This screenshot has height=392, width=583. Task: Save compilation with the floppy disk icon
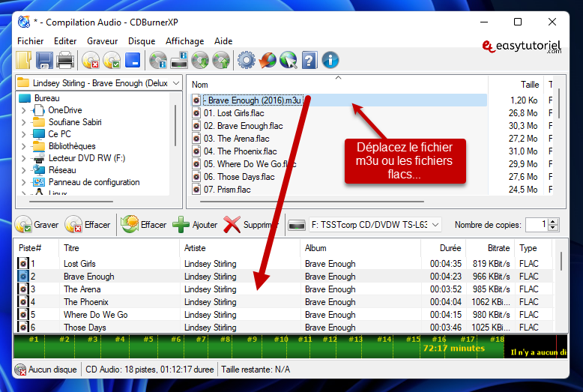pos(44,60)
